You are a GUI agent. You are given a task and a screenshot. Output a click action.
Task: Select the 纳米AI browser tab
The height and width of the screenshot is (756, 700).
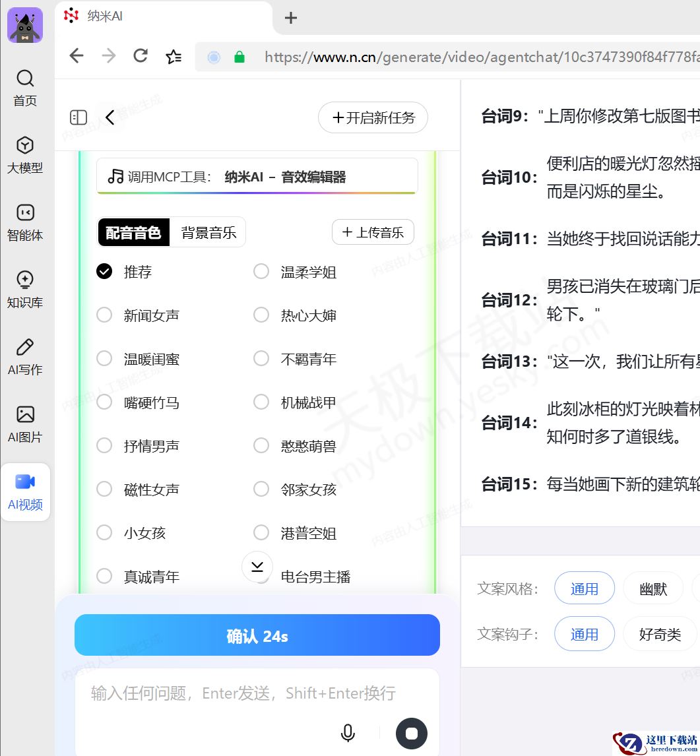click(x=164, y=16)
